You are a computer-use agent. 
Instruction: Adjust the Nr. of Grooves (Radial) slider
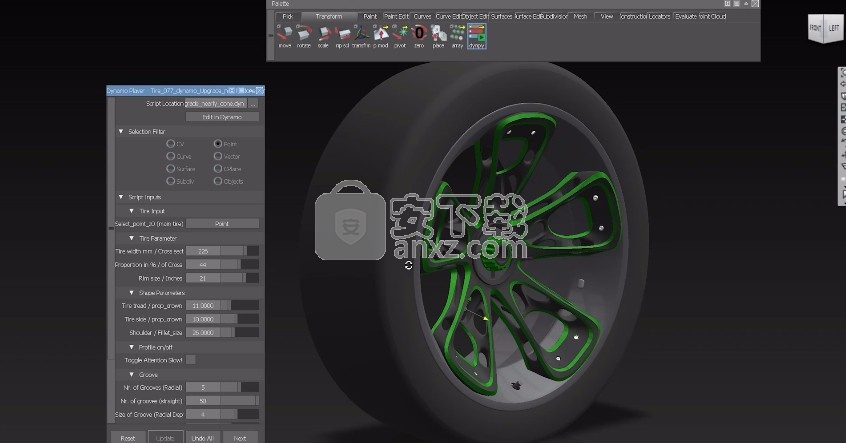(x=239, y=387)
